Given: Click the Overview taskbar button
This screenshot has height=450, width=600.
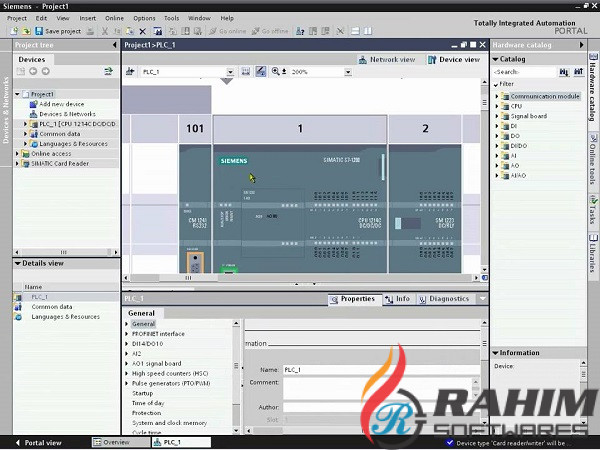Looking at the screenshot, I should click(121, 442).
